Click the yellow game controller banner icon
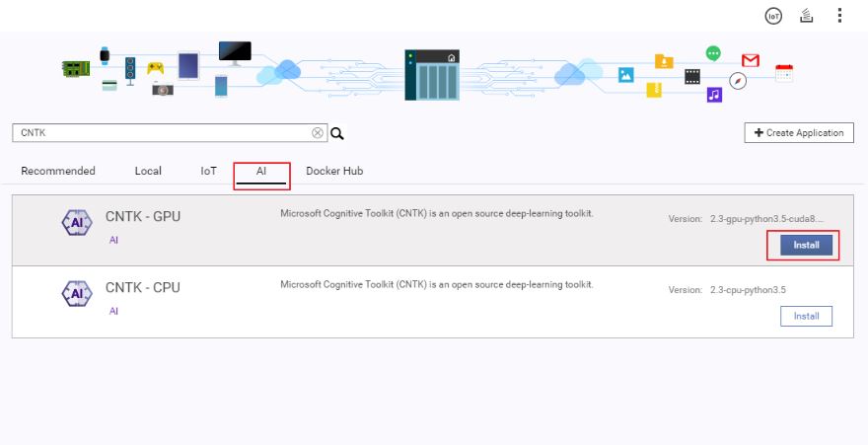 [x=155, y=68]
